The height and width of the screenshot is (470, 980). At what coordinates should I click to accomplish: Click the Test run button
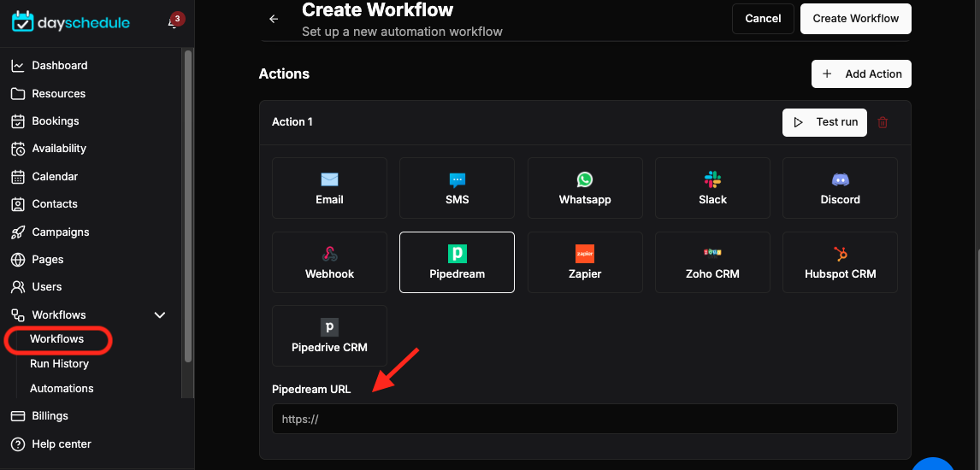point(824,122)
